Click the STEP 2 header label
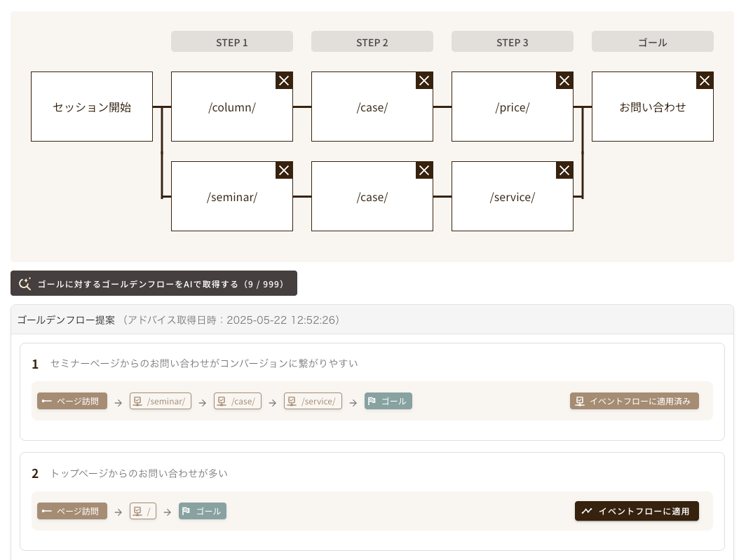 click(372, 42)
